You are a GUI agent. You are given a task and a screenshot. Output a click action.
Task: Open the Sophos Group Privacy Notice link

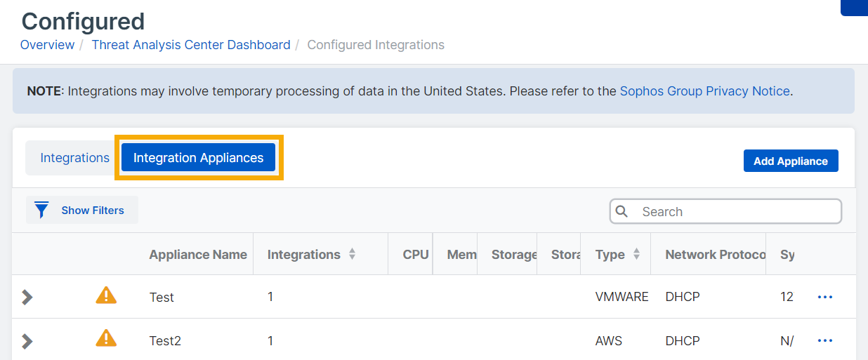pyautogui.click(x=704, y=91)
